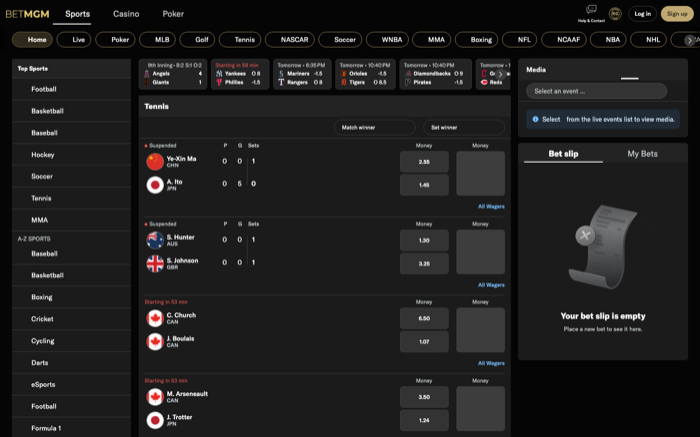Pick S. Johnson at 3.25 odds

pos(424,263)
